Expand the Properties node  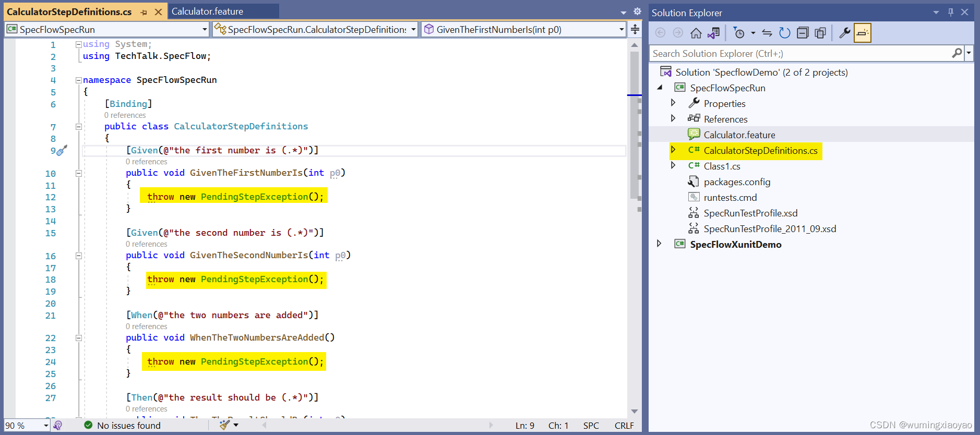pos(673,103)
